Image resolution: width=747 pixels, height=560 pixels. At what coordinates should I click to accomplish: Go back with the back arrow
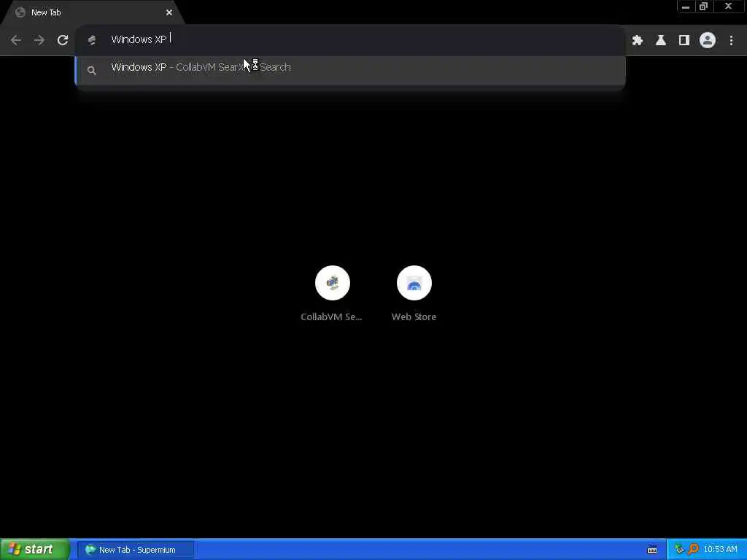pos(16,41)
